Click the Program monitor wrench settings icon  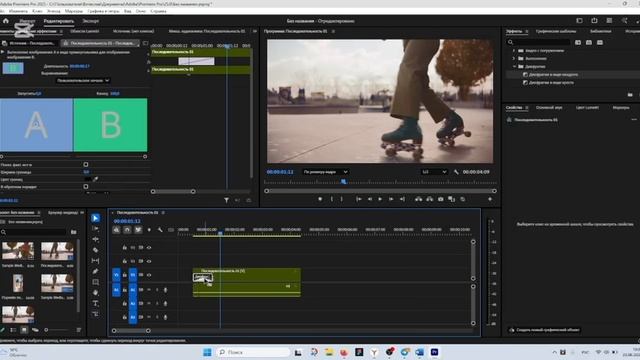click(456, 172)
